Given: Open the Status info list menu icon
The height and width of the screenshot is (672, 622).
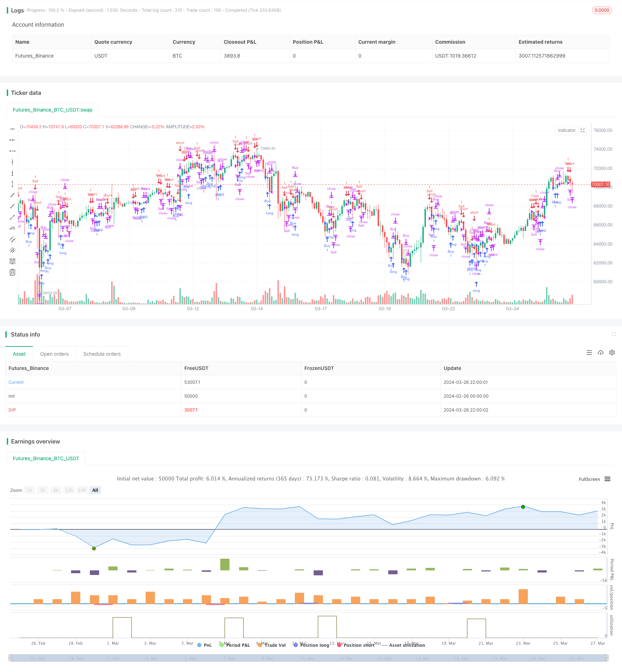Looking at the screenshot, I should 589,353.
